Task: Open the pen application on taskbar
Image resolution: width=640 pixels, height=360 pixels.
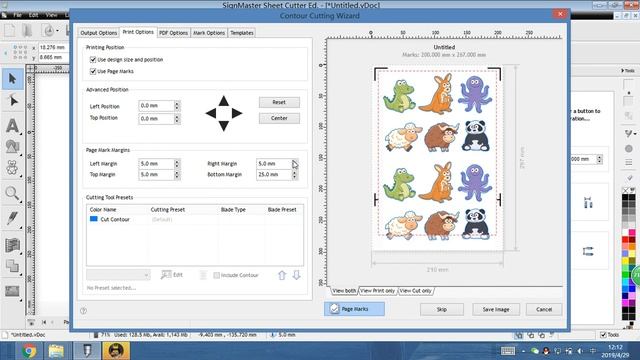Action: [x=86, y=351]
